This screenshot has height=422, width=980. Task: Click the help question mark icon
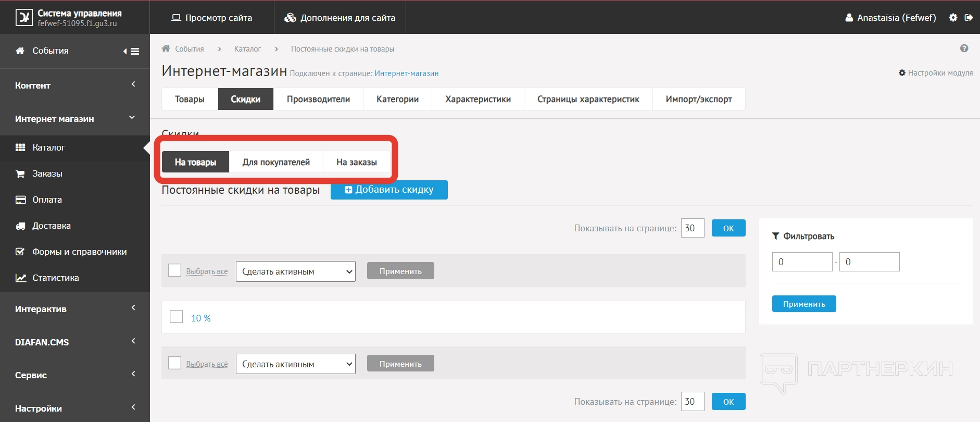[964, 48]
